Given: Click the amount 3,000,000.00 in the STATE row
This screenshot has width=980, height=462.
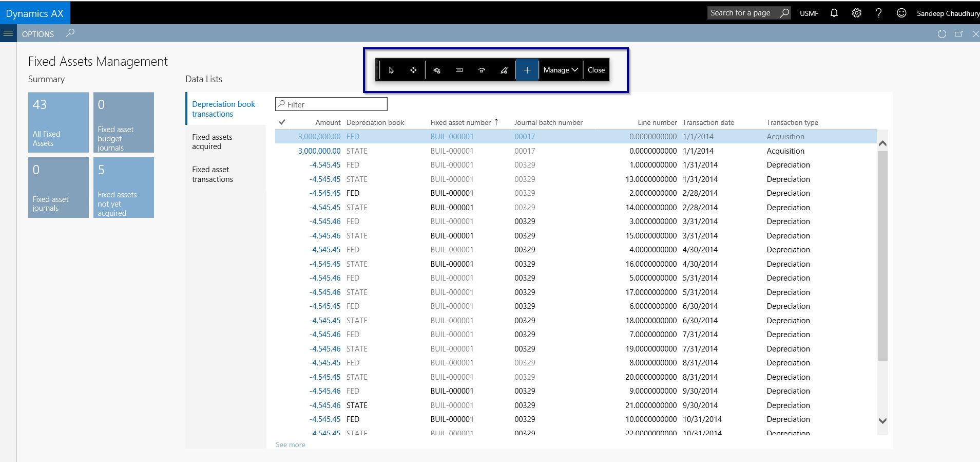Looking at the screenshot, I should (x=319, y=151).
